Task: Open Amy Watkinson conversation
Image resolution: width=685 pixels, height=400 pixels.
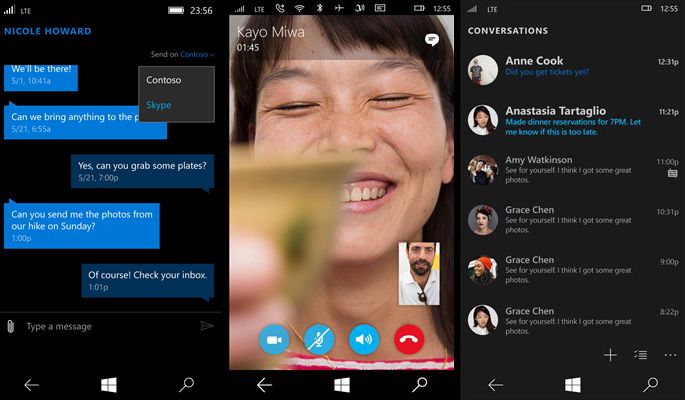Action: pyautogui.click(x=573, y=169)
